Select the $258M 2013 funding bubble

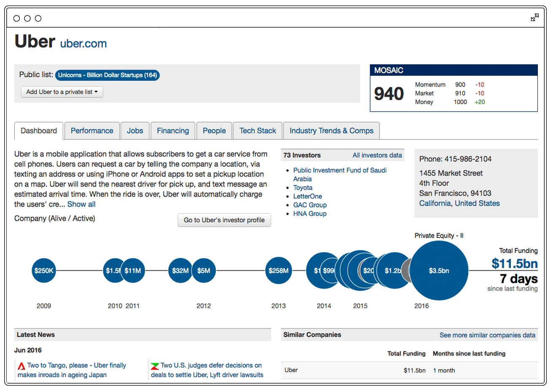(x=279, y=270)
